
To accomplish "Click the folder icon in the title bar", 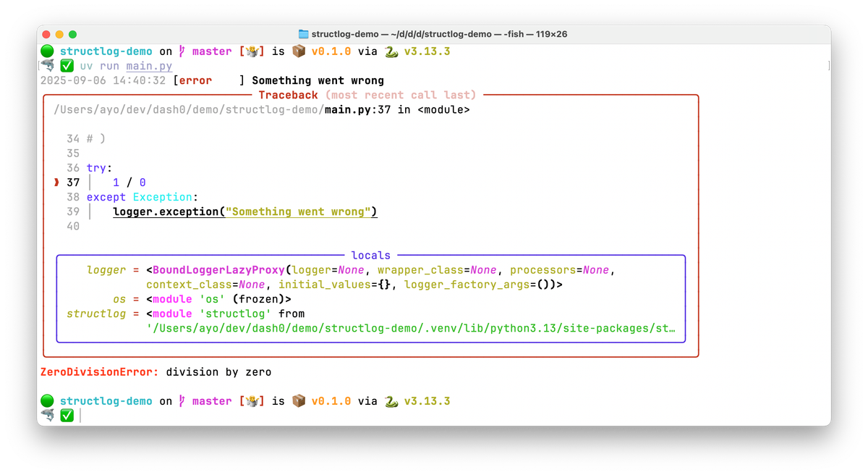I will coord(304,34).
